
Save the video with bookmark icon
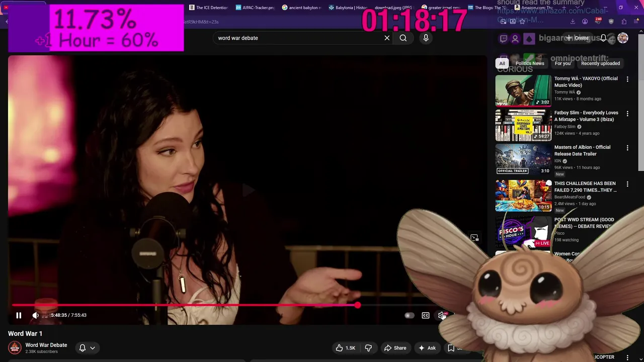[x=451, y=348]
